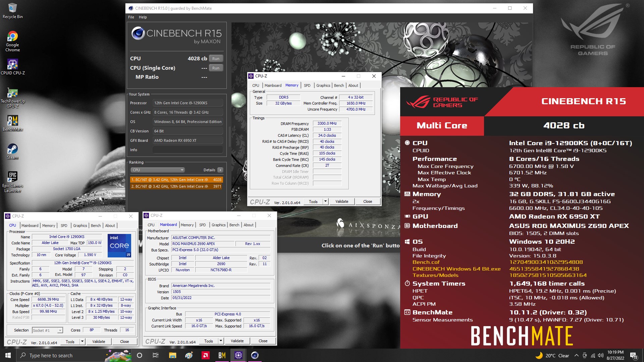Click the BenchMate BM taskbar icon
Image resolution: width=644 pixels, height=362 pixels.
222,355
